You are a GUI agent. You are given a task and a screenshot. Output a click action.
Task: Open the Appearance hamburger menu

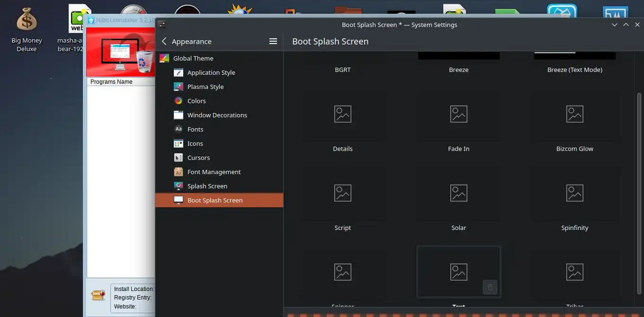coord(273,42)
